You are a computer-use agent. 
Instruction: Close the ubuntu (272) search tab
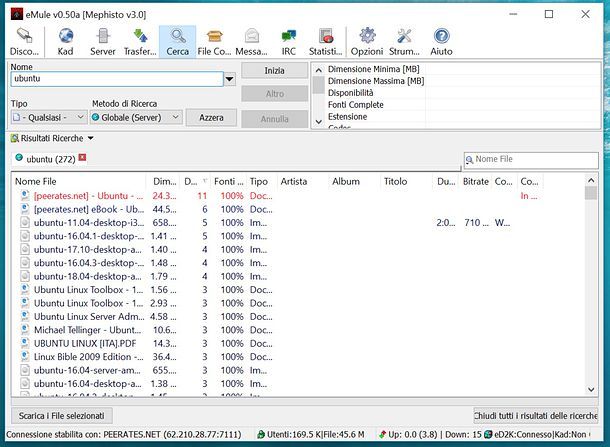82,157
